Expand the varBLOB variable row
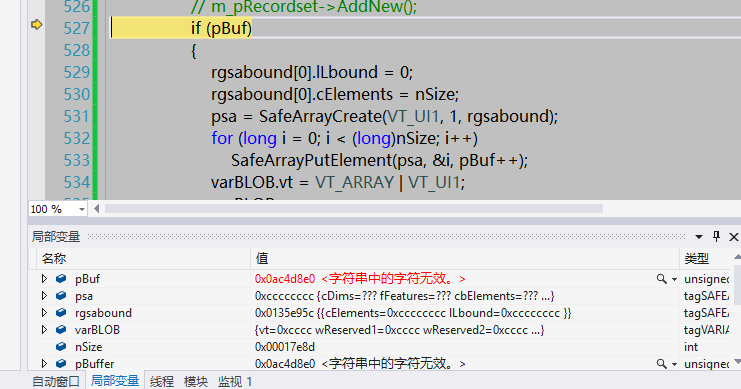The image size is (741, 389). tap(44, 330)
